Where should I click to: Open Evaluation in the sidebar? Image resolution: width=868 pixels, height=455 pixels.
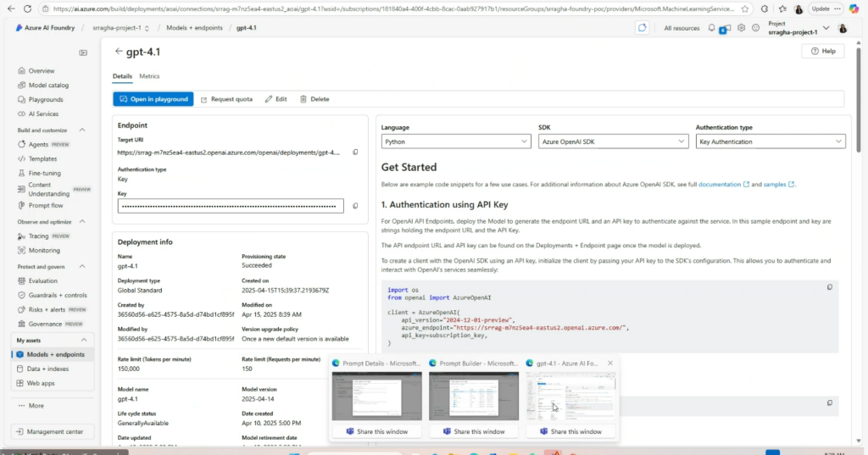coord(42,280)
